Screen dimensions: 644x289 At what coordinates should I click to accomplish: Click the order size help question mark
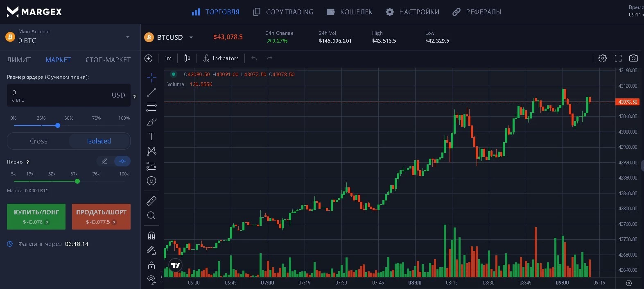pos(134,97)
